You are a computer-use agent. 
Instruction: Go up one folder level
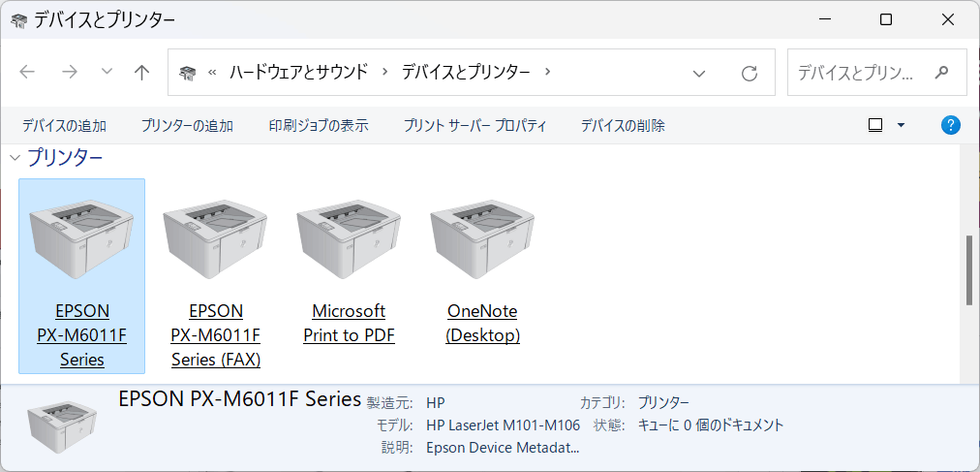point(142,73)
